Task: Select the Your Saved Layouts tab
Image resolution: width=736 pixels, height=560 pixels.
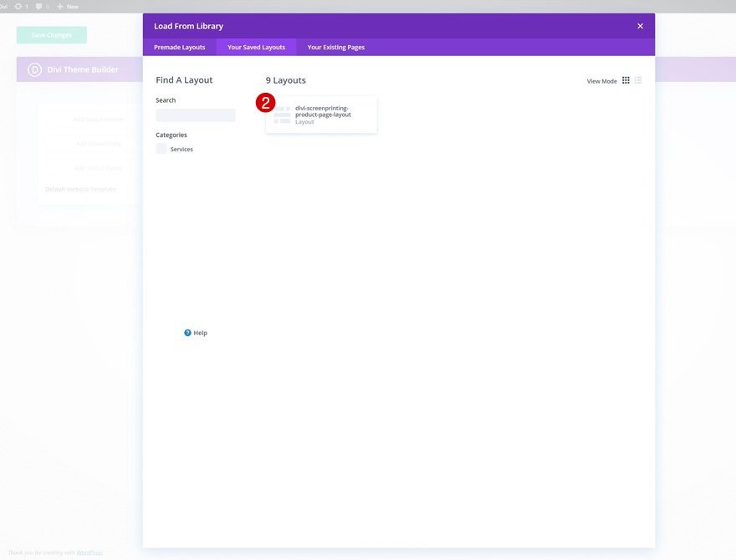Action: coord(256,46)
